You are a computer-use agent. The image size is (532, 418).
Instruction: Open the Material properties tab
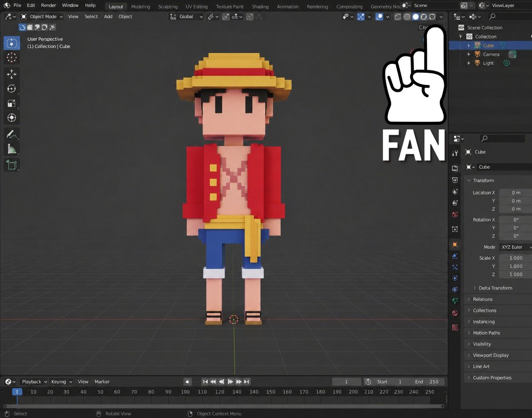pyautogui.click(x=455, y=313)
